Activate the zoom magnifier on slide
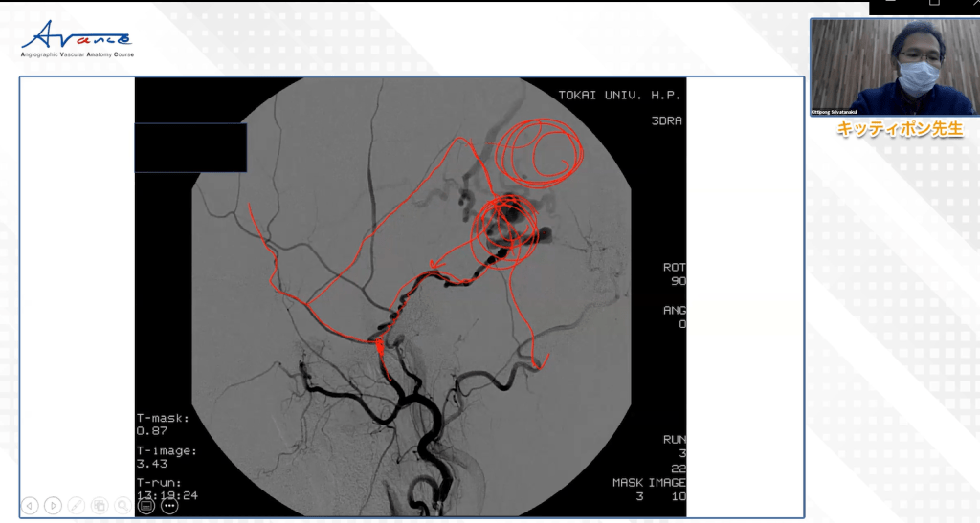This screenshot has width=980, height=523. tap(122, 505)
